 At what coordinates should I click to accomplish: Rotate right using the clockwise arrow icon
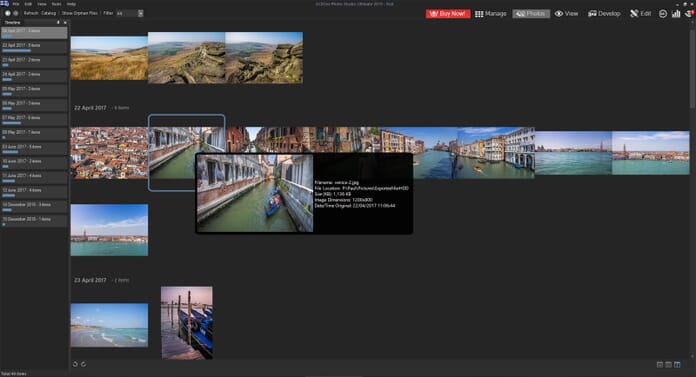[83, 364]
